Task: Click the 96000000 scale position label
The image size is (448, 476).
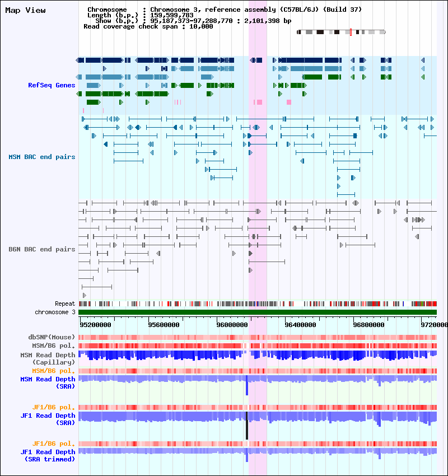Action: [232, 325]
